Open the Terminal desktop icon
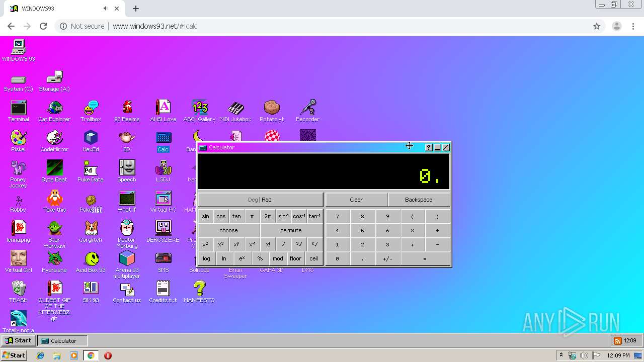 [x=18, y=111]
